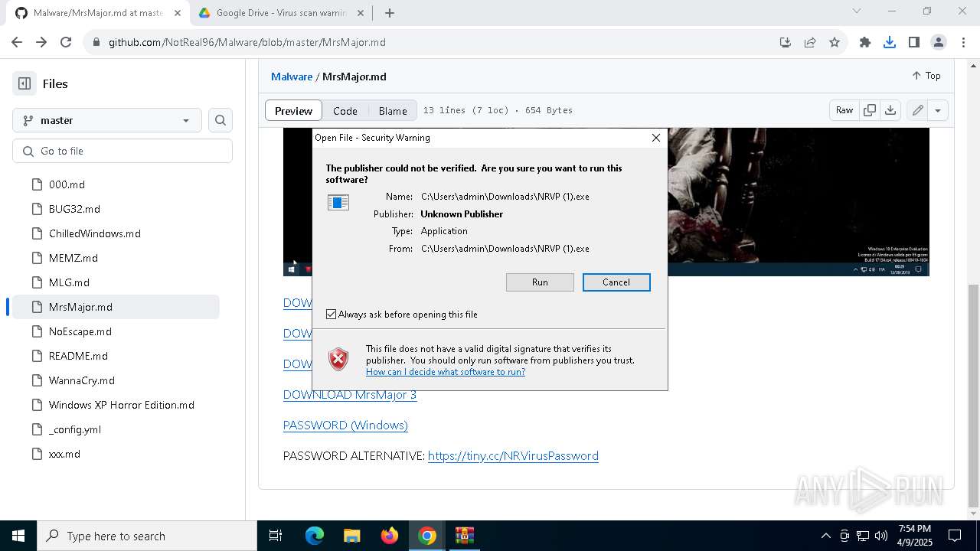
Task: Bookmark this page with the star icon
Action: pos(835,43)
